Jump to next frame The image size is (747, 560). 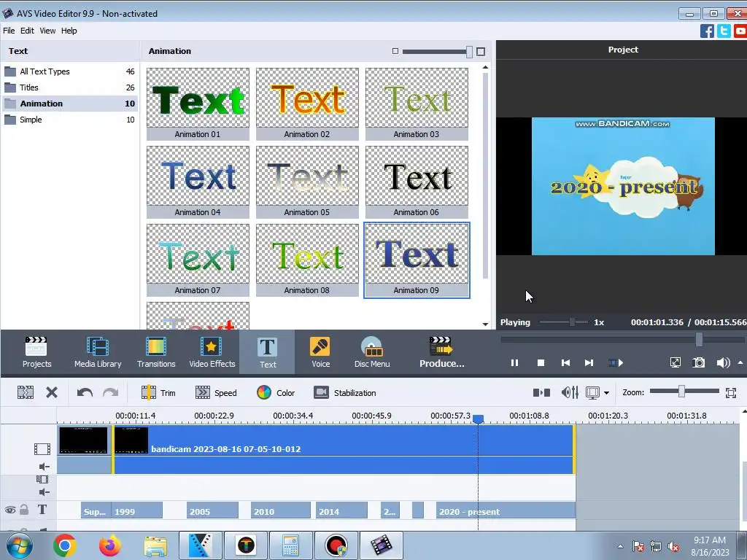589,363
